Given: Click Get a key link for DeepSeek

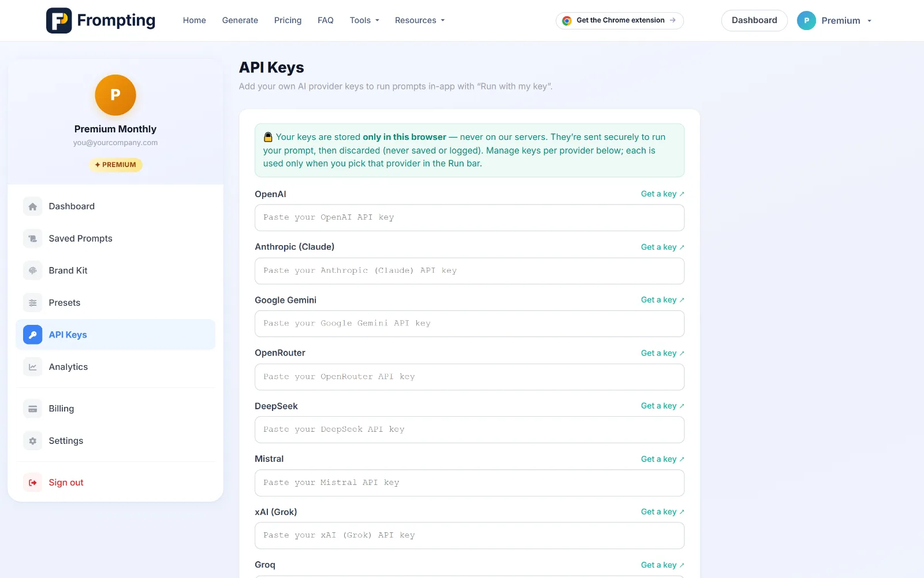Looking at the screenshot, I should [x=662, y=406].
